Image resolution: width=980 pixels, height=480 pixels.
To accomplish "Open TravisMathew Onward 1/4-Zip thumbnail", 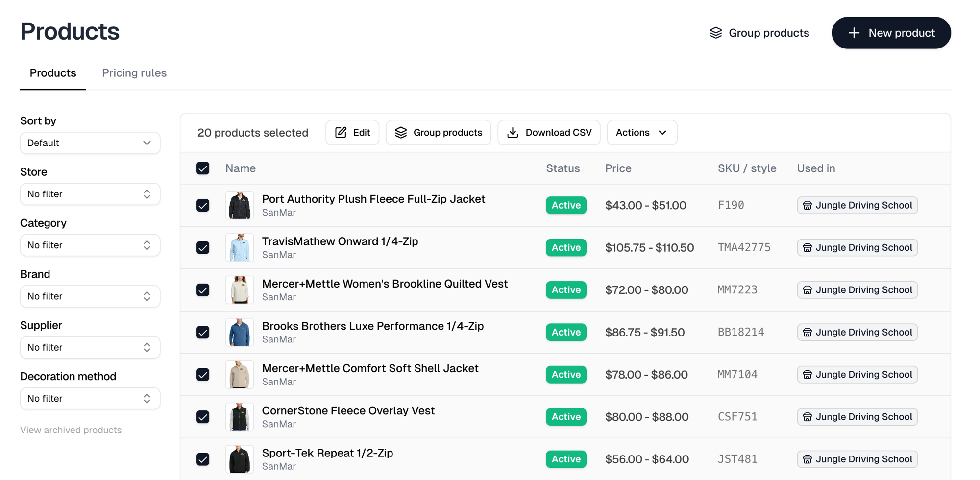I will pos(240,248).
